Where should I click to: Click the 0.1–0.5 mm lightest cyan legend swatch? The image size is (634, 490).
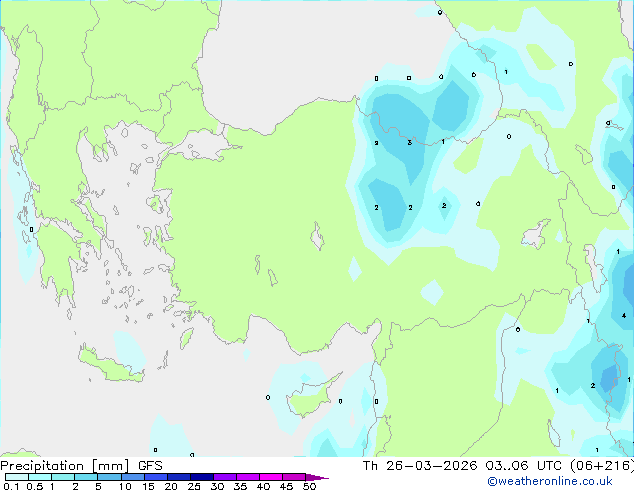click(17, 477)
